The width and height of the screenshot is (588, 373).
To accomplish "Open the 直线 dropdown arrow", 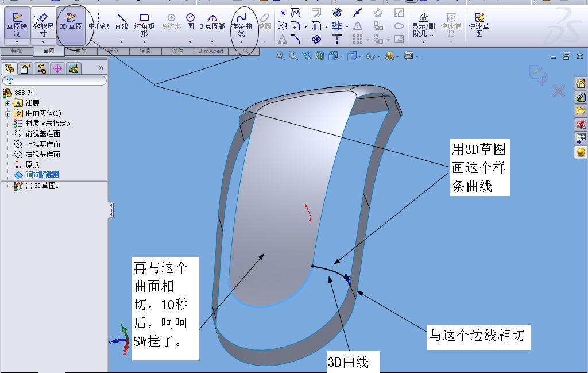I will [121, 41].
